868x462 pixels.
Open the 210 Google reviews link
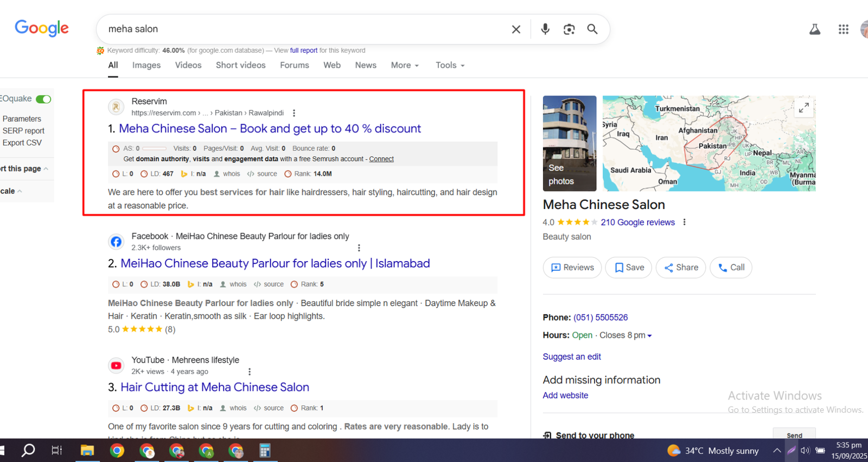637,222
